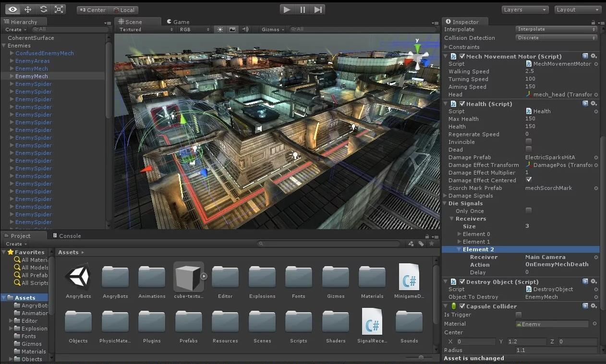Toggle Center pivot button
The width and height of the screenshot is (606, 364).
[92, 10]
